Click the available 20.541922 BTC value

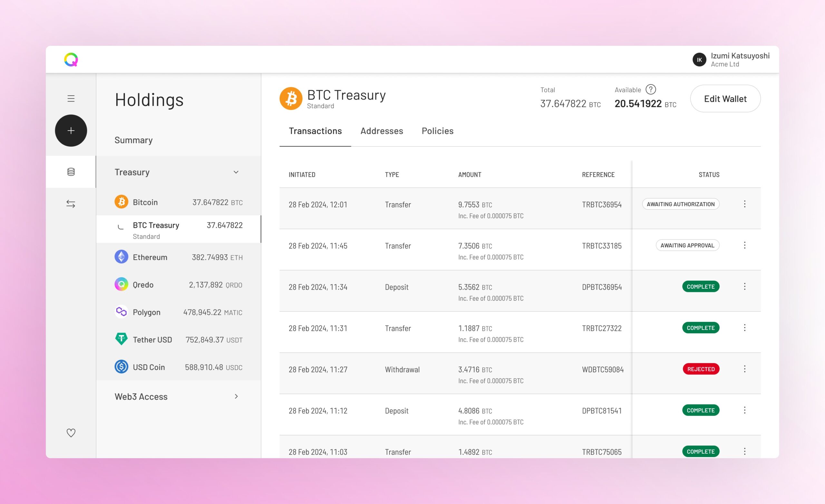[645, 103]
